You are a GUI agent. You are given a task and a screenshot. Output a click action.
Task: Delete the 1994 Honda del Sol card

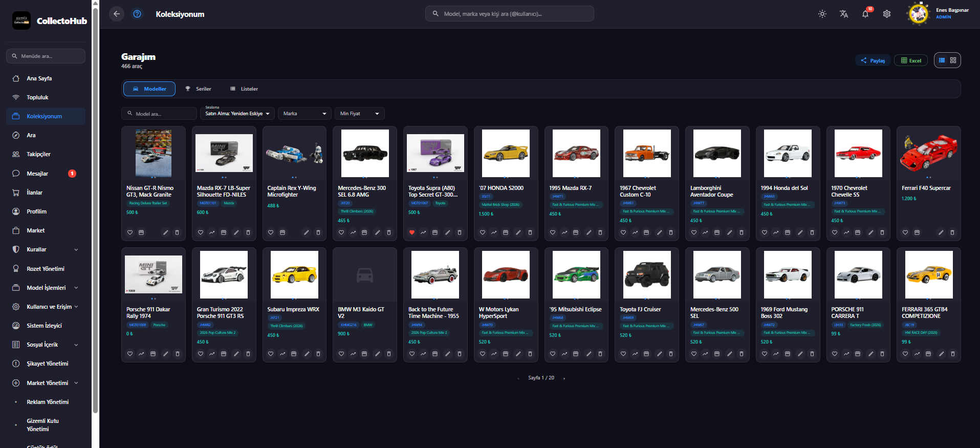(812, 232)
